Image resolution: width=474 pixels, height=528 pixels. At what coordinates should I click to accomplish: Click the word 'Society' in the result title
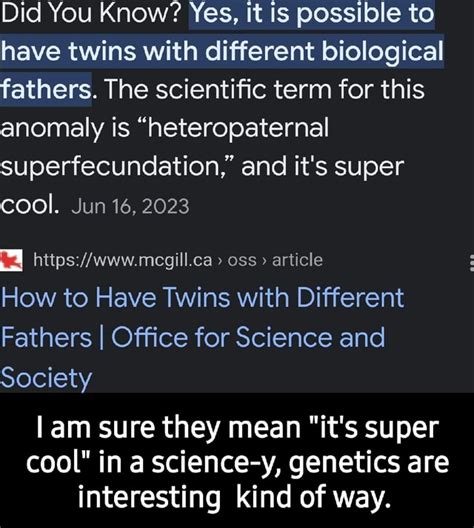click(x=46, y=378)
